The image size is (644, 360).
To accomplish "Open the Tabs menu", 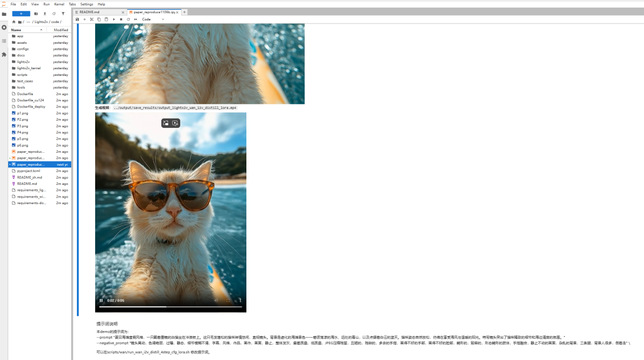I will click(x=72, y=4).
